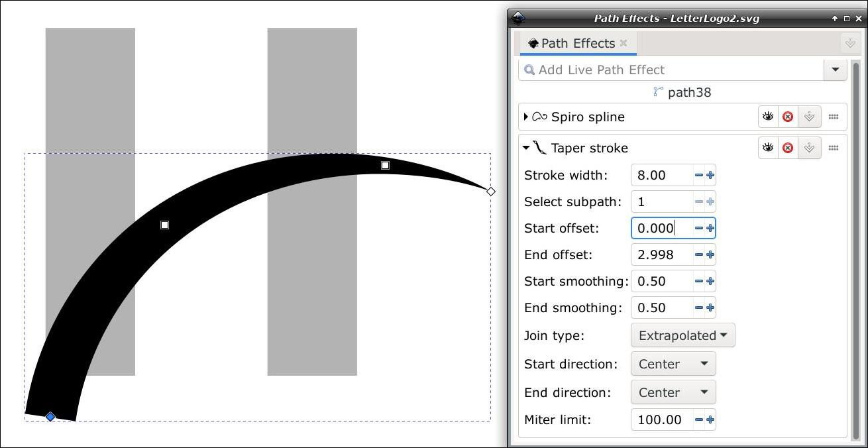Image resolution: width=868 pixels, height=448 pixels.
Task: Collapse the Taper stroke effect
Action: click(x=526, y=148)
